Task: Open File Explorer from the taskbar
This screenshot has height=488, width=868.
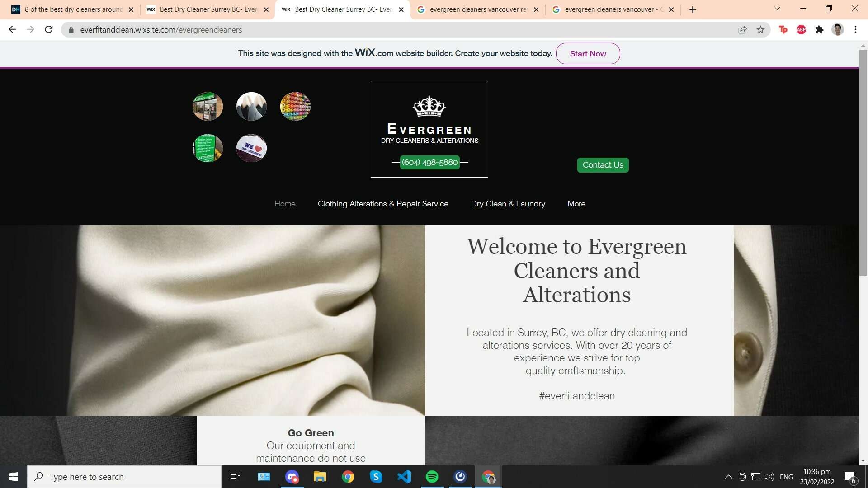Action: pos(320,477)
